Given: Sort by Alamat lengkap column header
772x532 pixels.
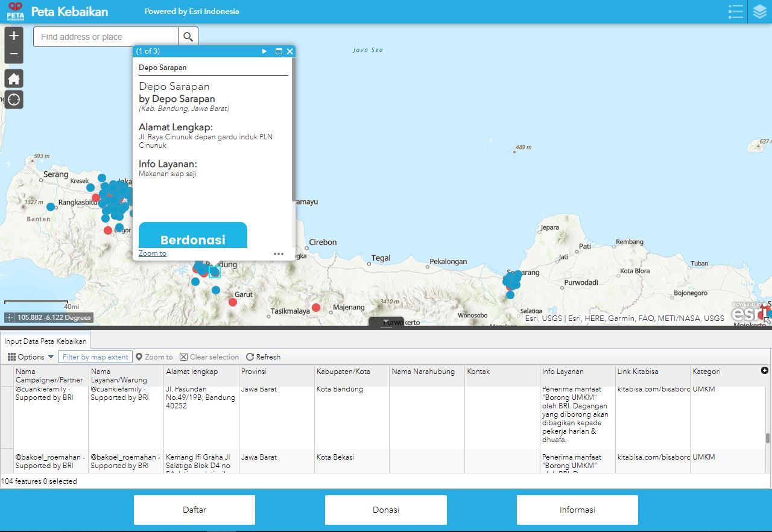Looking at the screenshot, I should [x=201, y=376].
